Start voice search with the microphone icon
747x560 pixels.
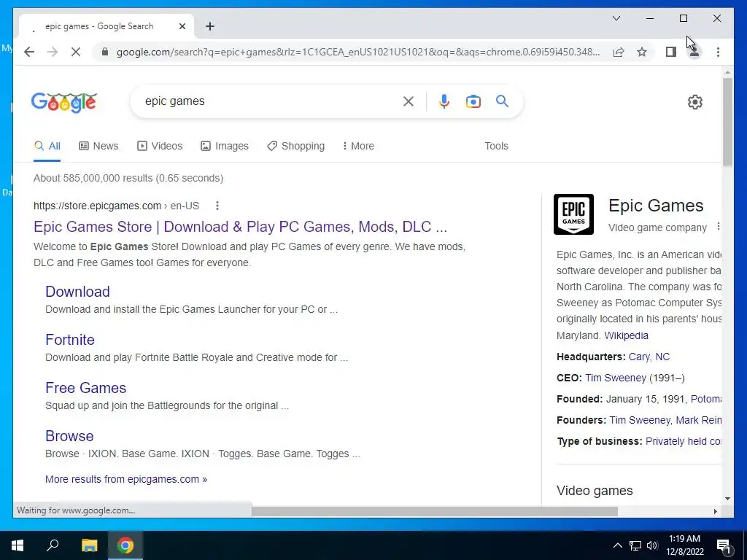pyautogui.click(x=444, y=101)
